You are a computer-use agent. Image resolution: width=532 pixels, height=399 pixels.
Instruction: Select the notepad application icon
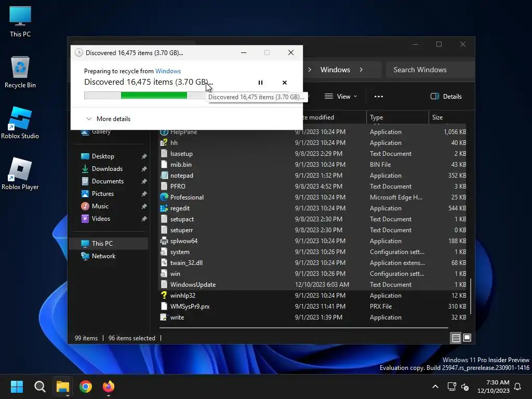164,176
